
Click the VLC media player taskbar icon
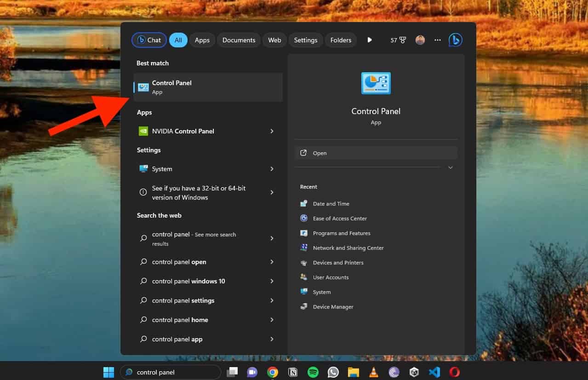click(374, 372)
